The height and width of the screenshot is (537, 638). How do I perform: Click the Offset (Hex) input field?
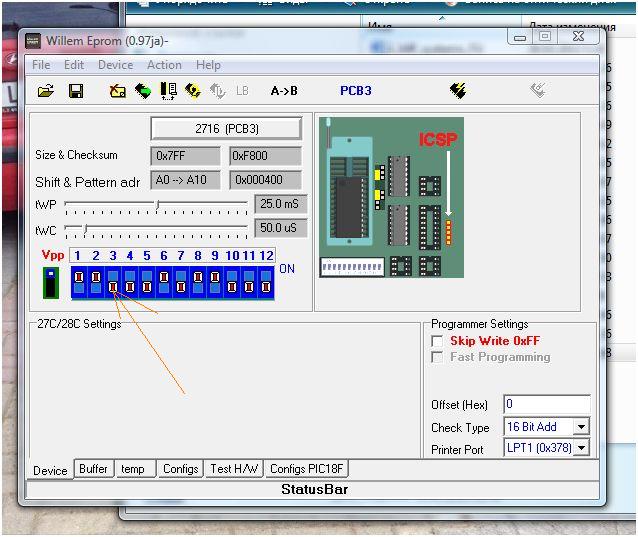tap(546, 404)
